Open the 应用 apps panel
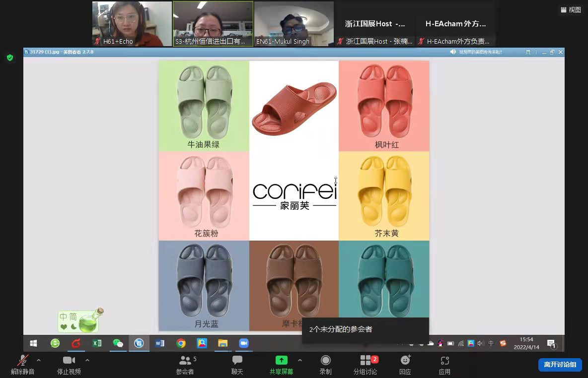 pos(444,365)
